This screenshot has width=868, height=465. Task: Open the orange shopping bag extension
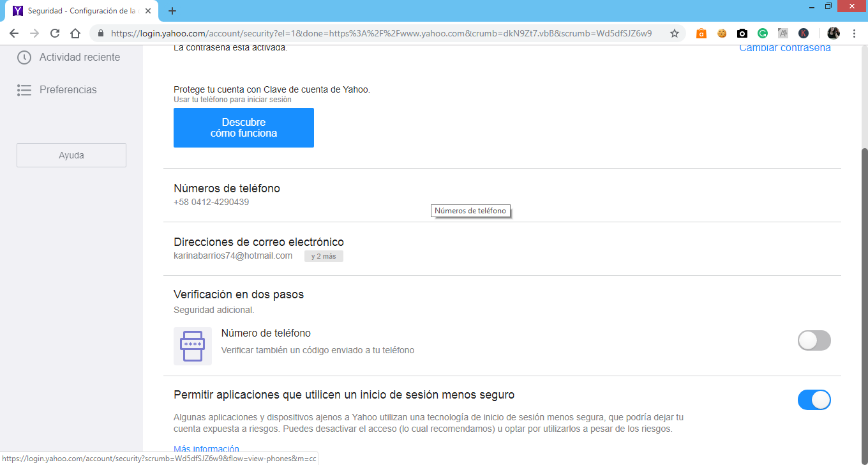(x=701, y=33)
